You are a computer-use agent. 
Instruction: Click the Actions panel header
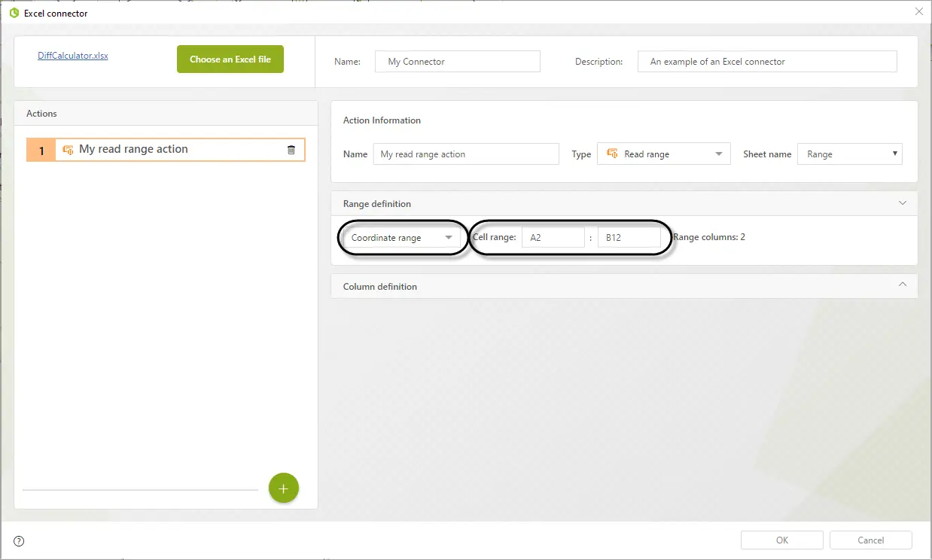point(166,114)
